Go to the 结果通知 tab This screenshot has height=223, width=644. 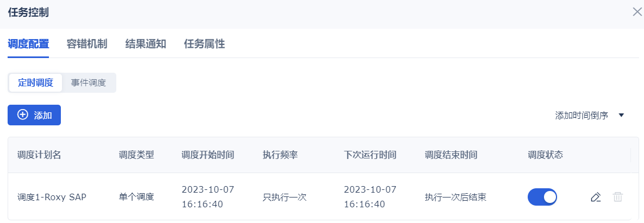coord(146,44)
